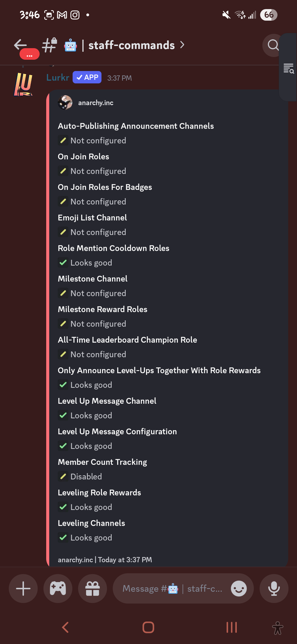This screenshot has height=644, width=297.
Task: Open the plus attachment menu
Action: [x=23, y=588]
